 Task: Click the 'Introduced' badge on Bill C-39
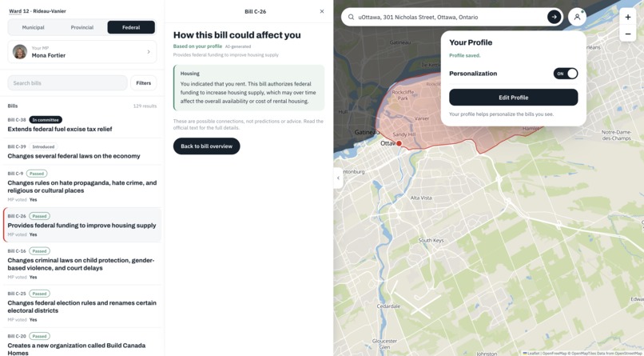coord(43,146)
